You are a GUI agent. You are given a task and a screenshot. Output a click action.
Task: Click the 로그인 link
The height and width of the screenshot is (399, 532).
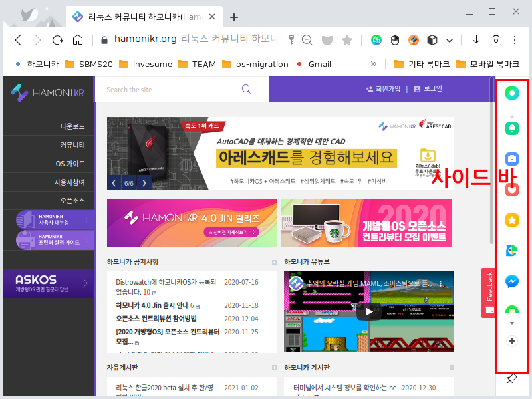click(x=428, y=89)
